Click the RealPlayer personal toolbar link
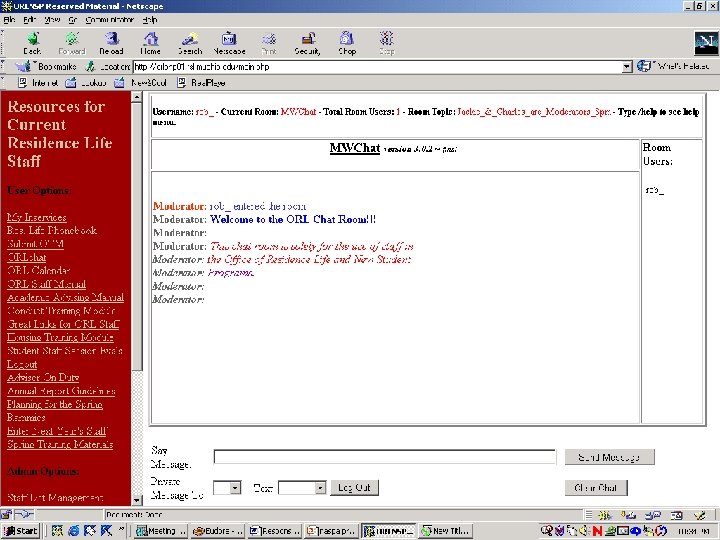Screen dimensions: 720x540 point(201,83)
